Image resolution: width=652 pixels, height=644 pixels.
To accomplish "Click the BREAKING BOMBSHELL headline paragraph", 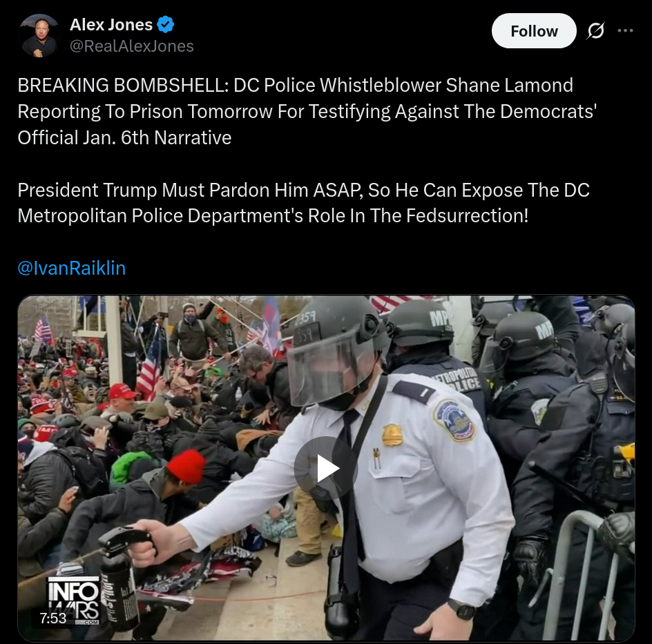I will 307,111.
